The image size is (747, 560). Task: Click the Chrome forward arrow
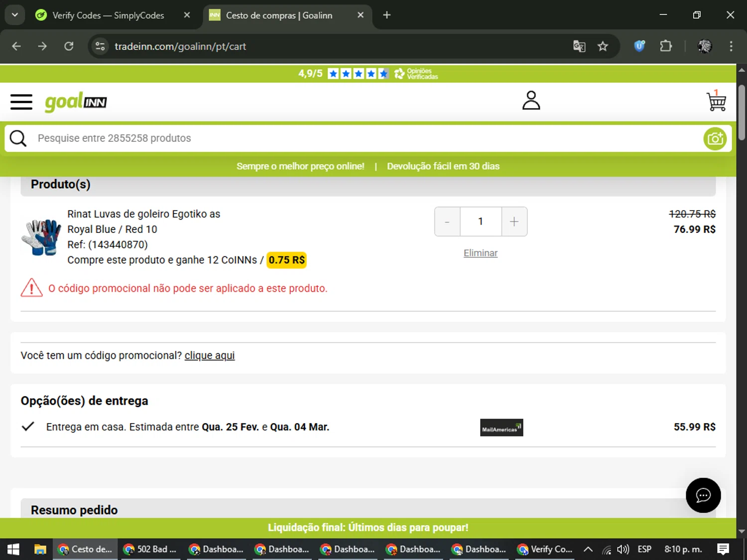[42, 46]
